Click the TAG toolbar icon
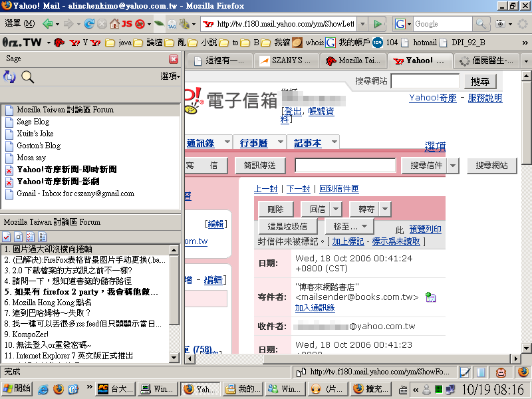Image resolution: width=532 pixels, height=399 pixels. coord(172,24)
